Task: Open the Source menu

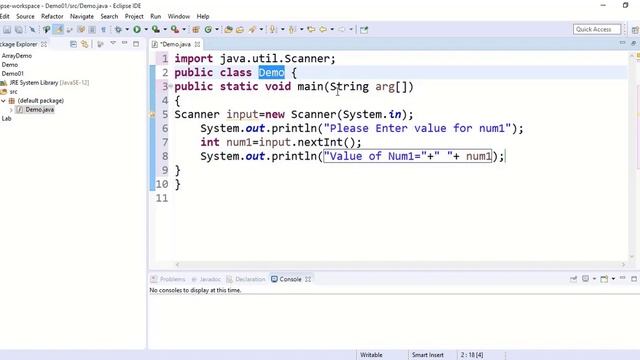Action: 25,16
